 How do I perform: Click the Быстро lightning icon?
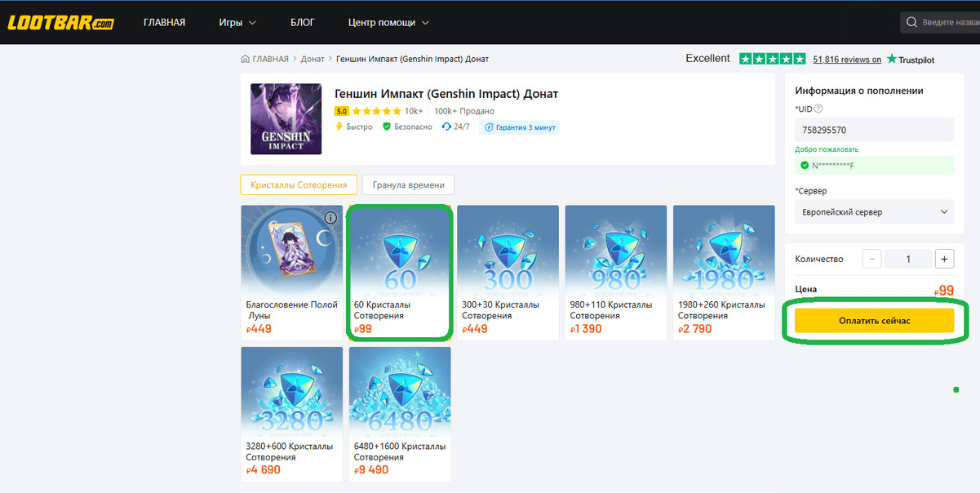coord(339,127)
